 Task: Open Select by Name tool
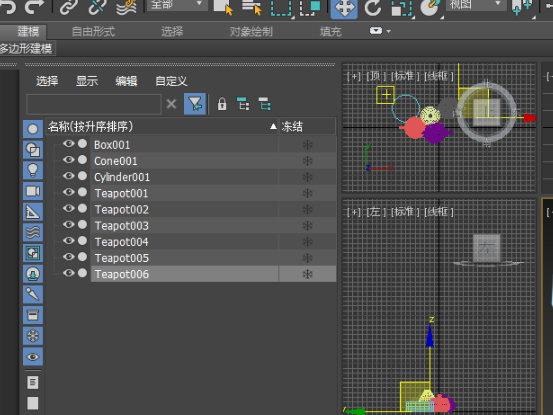tap(252, 7)
